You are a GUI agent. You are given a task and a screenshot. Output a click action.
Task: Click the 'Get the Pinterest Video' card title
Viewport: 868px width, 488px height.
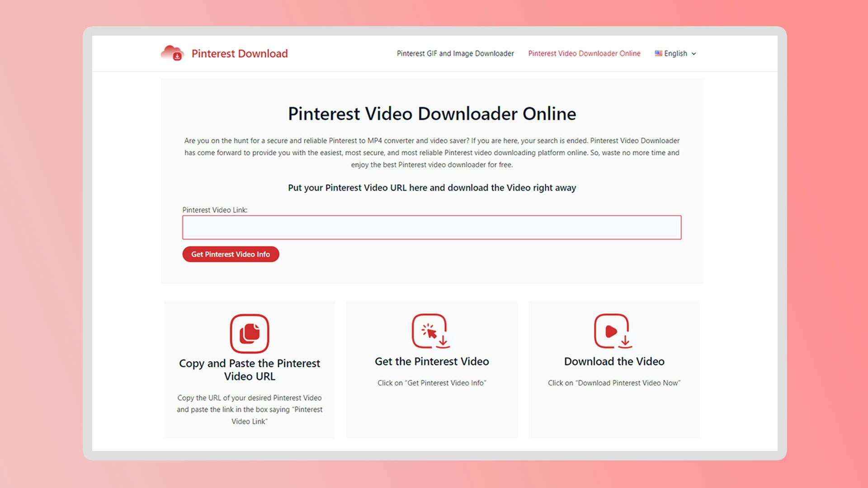(x=432, y=361)
